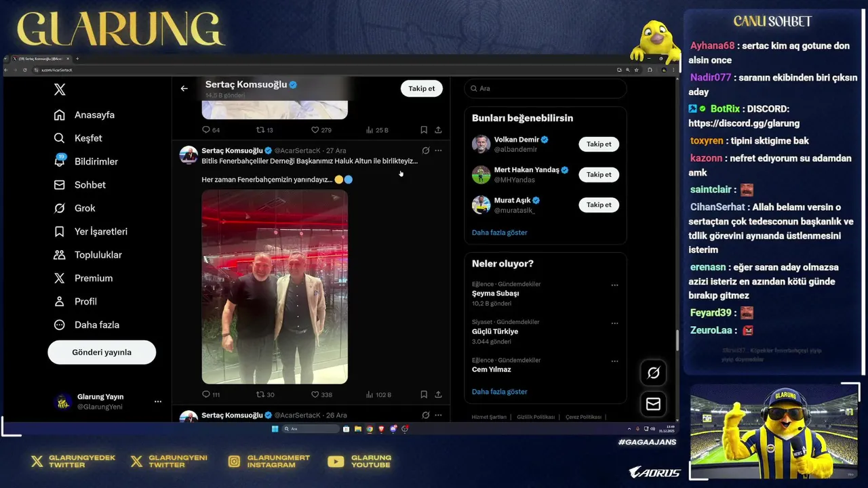Viewport: 868px width, 488px height.
Task: Reload the page in browser
Action: click(25, 70)
